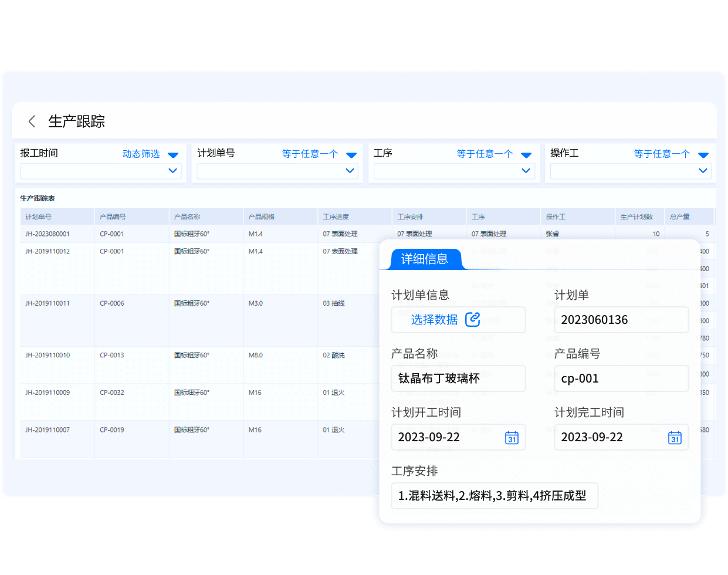Open 等于任意一个 dropdown for 操作工
728x575 pixels.
click(703, 155)
